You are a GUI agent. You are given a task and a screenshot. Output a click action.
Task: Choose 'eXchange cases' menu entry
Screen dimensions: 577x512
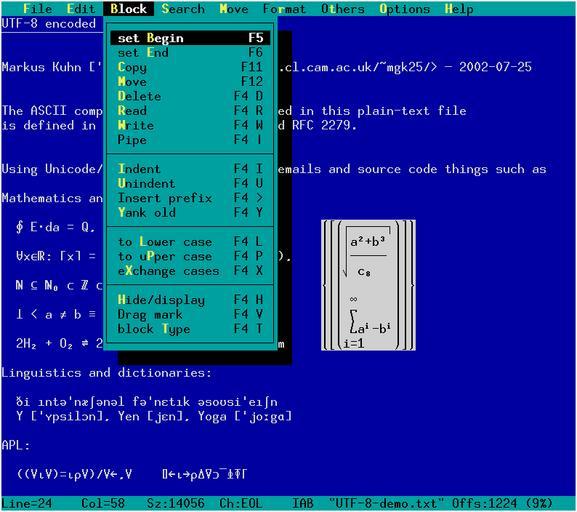(x=190, y=271)
